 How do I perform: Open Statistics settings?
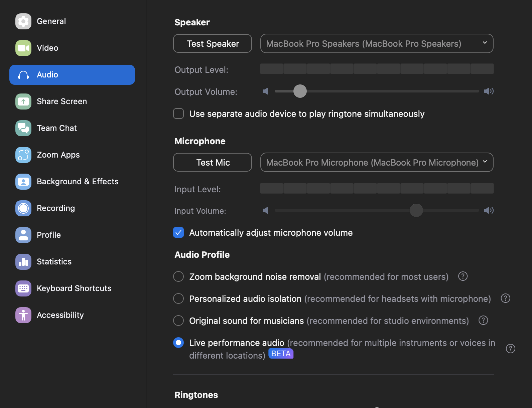[x=72, y=262]
